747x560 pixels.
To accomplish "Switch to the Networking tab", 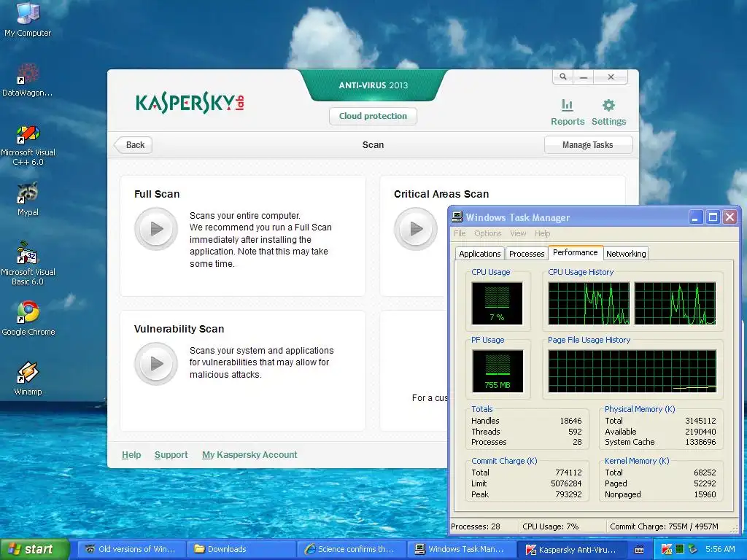I will 626,254.
